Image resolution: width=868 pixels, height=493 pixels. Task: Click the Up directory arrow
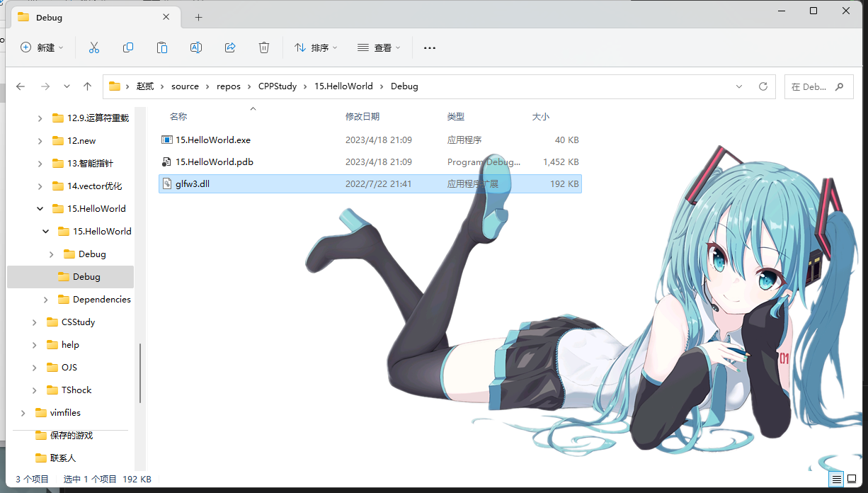point(87,86)
